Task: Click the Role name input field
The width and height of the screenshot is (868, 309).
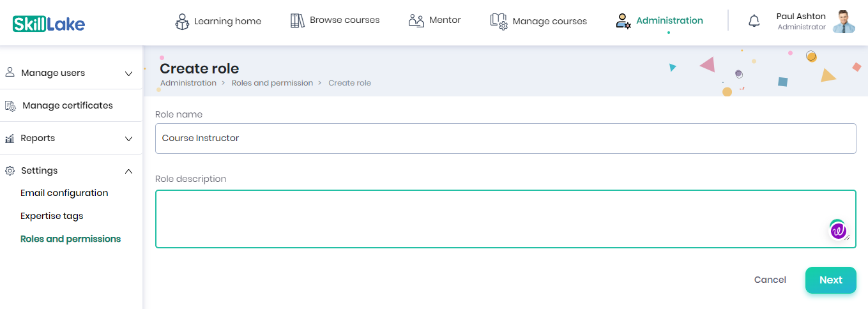Action: click(505, 138)
